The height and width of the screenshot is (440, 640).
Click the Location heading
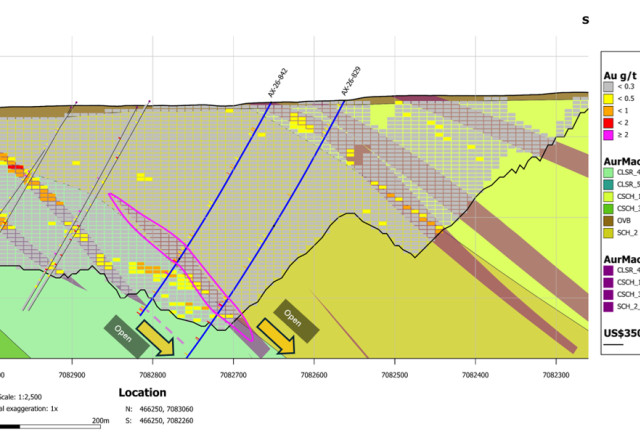(142, 393)
